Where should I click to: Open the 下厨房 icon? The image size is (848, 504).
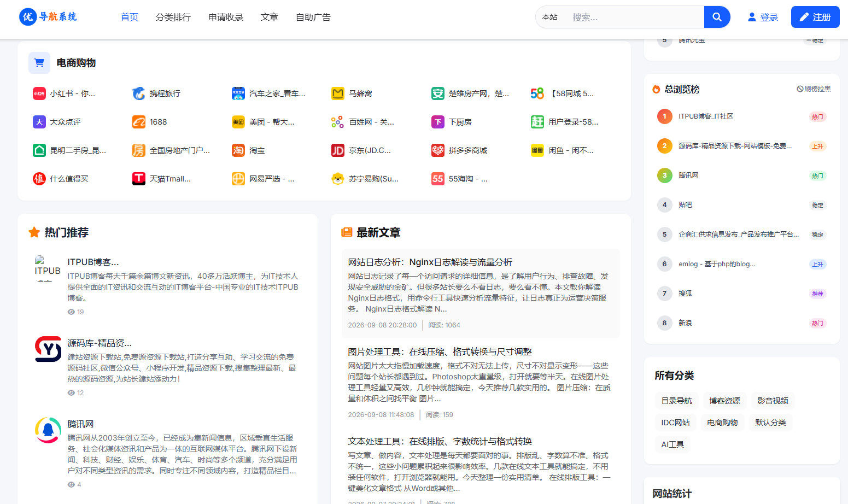pyautogui.click(x=438, y=122)
